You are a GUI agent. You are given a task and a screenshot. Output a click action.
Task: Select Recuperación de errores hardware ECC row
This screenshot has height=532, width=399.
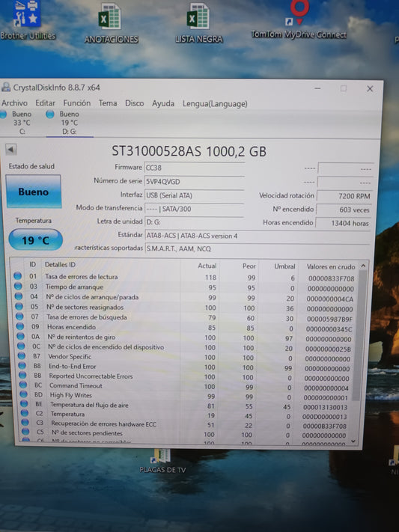click(184, 424)
